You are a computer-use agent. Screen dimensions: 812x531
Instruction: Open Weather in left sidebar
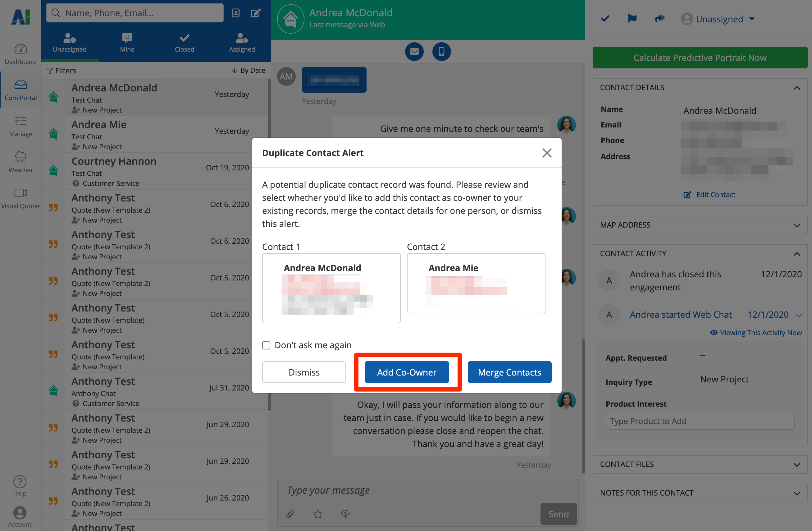21,162
